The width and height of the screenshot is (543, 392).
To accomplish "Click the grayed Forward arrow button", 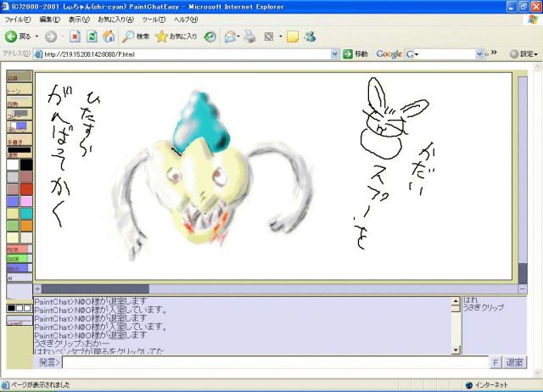I will click(51, 36).
